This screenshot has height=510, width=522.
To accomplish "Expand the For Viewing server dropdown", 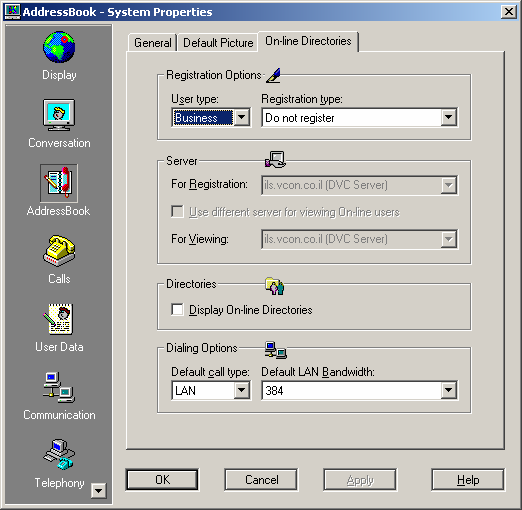I will click(x=449, y=239).
